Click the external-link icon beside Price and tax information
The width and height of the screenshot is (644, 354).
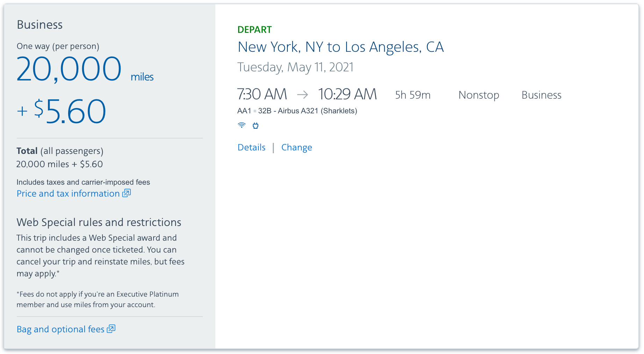[x=127, y=193]
